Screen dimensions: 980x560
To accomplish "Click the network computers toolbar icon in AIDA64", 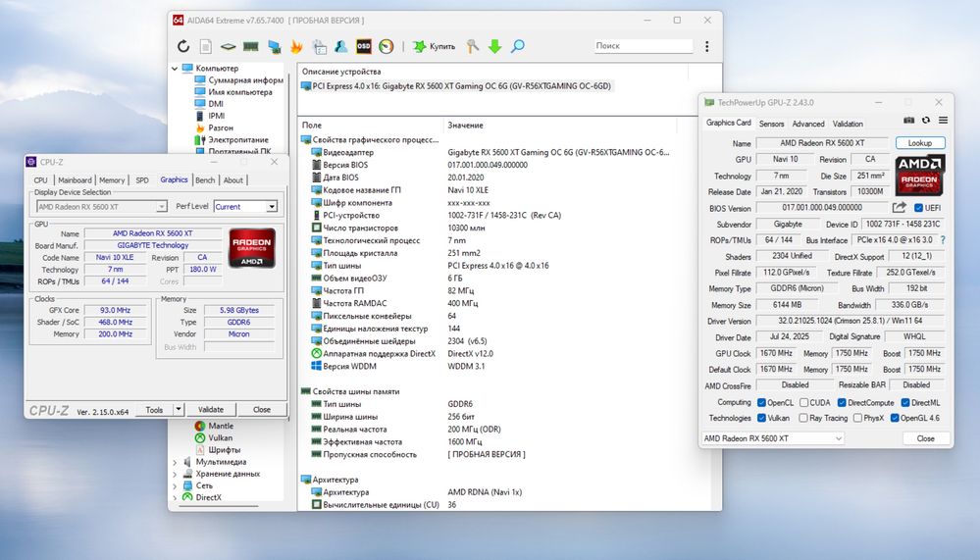I will (274, 46).
